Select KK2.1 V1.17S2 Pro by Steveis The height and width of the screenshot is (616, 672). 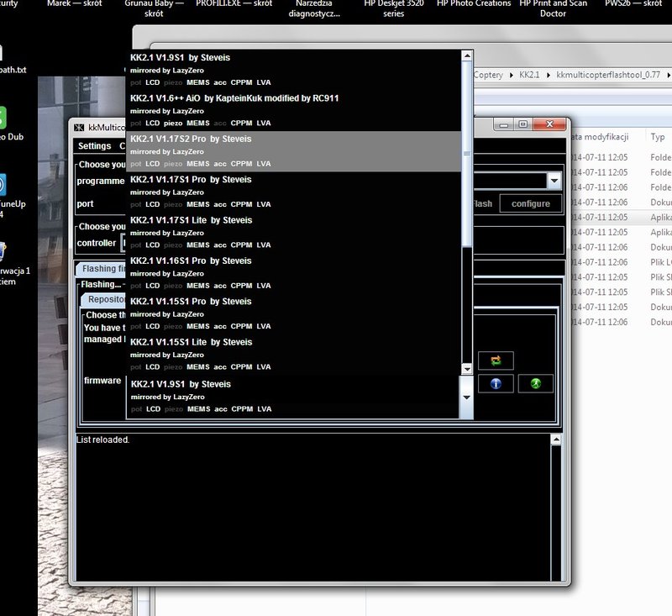pos(293,151)
